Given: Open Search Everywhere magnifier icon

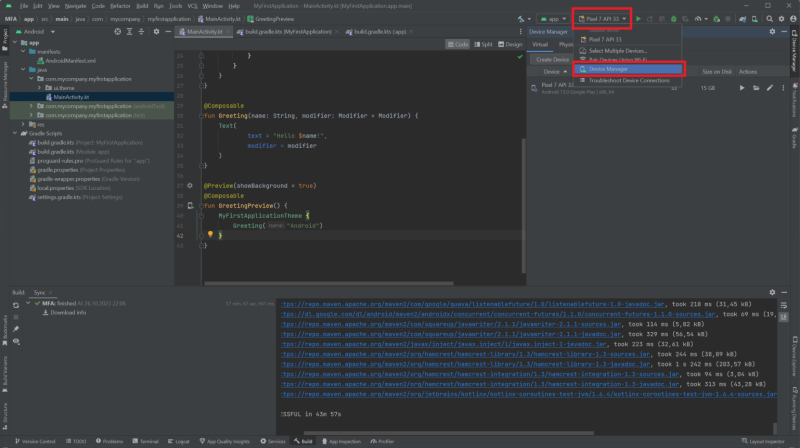Looking at the screenshot, I should pos(769,19).
